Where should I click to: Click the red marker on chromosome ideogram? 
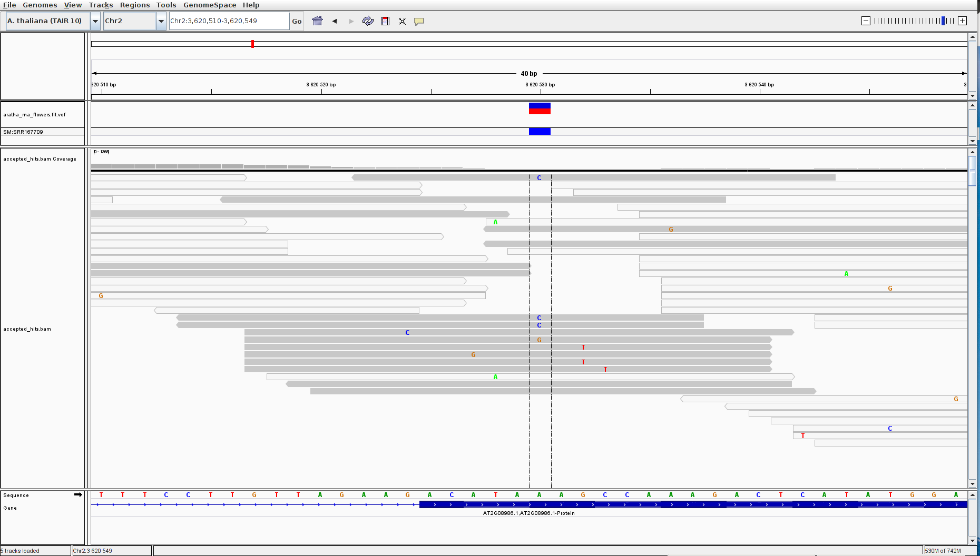tap(252, 44)
